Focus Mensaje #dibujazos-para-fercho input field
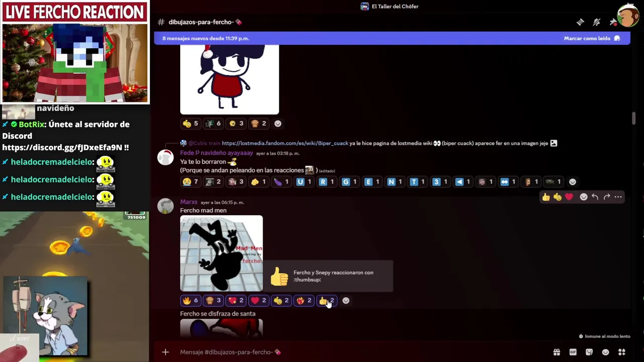This screenshot has width=644, height=362. (362, 352)
